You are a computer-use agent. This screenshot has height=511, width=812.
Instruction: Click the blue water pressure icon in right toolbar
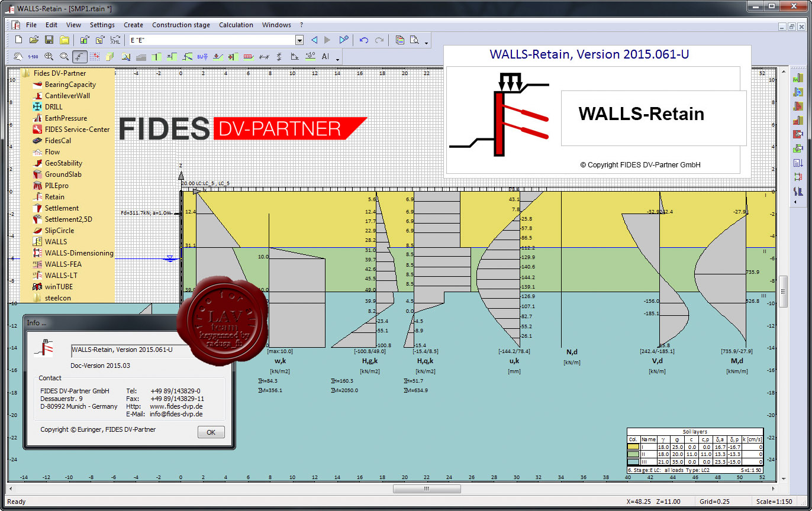coord(798,92)
